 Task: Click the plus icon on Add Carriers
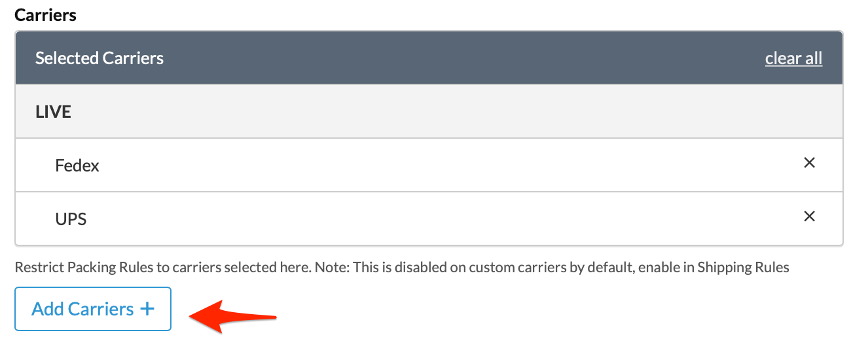point(147,309)
